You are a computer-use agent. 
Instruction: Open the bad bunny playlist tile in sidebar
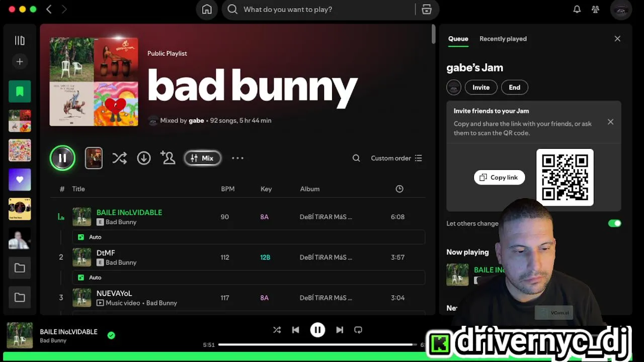point(20,121)
